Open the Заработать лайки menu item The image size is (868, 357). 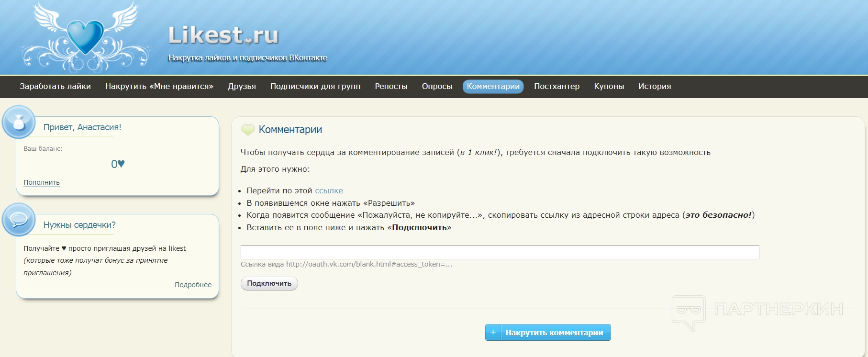pyautogui.click(x=55, y=87)
